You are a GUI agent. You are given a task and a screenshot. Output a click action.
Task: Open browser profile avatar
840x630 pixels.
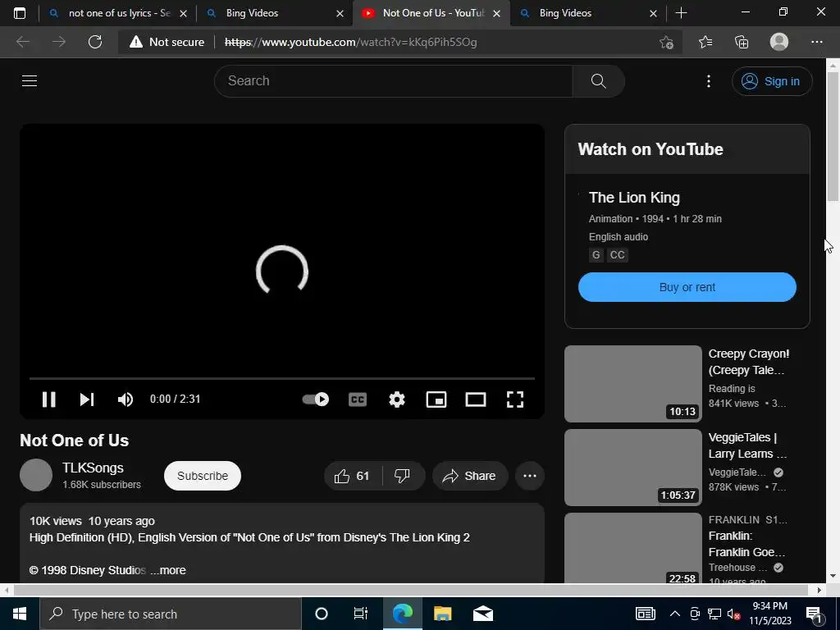coord(779,42)
